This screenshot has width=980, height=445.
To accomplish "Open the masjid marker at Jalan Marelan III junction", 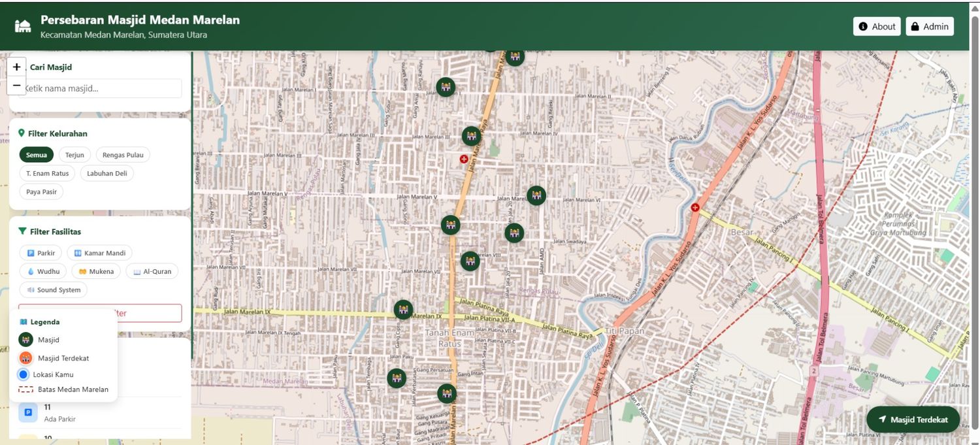I will tap(471, 136).
